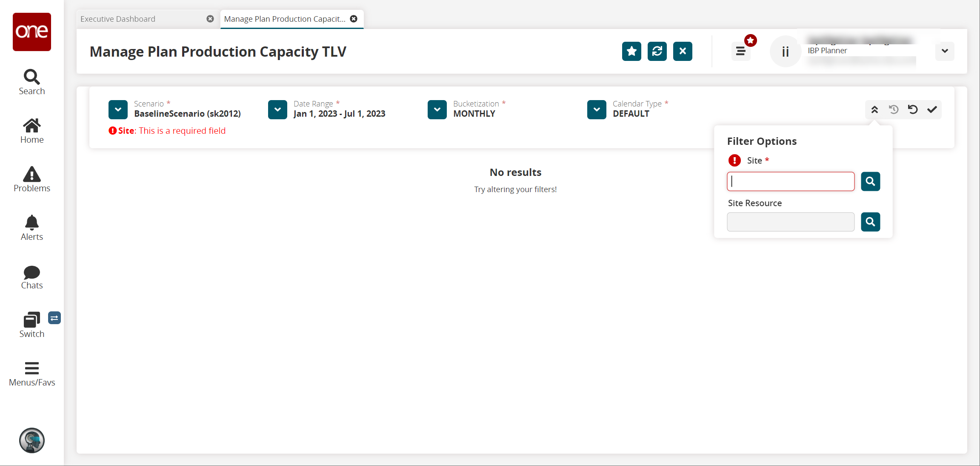This screenshot has width=980, height=466.
Task: Expand the Date Range dropdown
Action: click(x=277, y=110)
